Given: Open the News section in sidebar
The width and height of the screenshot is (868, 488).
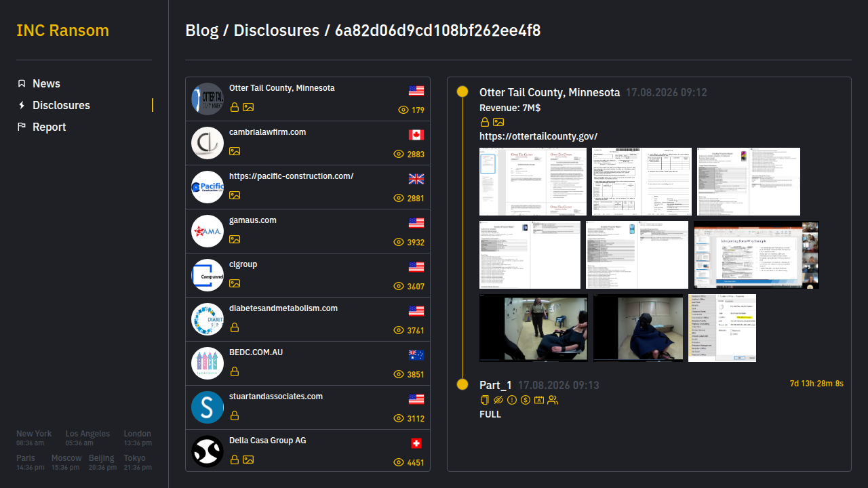Looking at the screenshot, I should pyautogui.click(x=46, y=83).
